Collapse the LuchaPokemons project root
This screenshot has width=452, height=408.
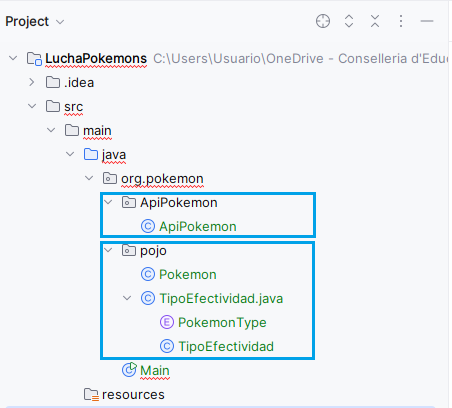13,58
